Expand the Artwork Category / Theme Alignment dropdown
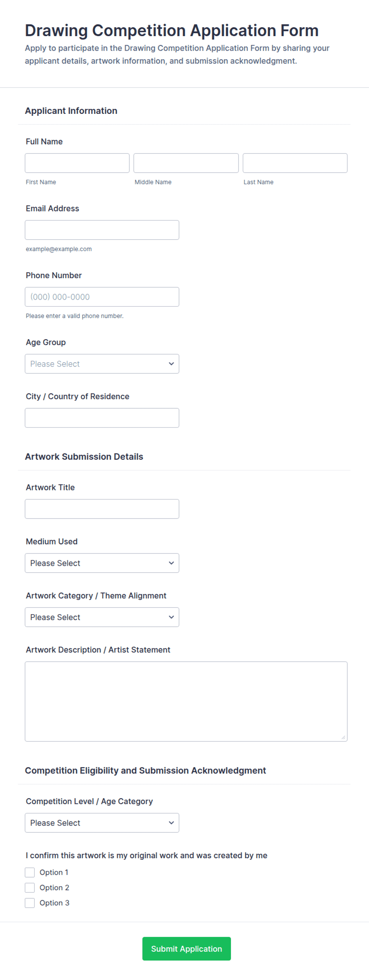 click(x=102, y=617)
